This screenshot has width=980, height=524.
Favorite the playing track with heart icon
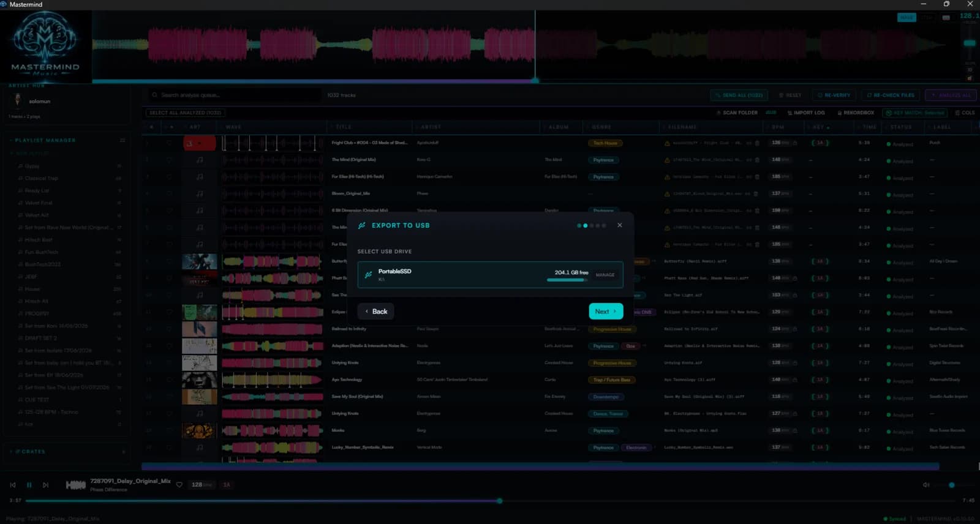coord(179,485)
